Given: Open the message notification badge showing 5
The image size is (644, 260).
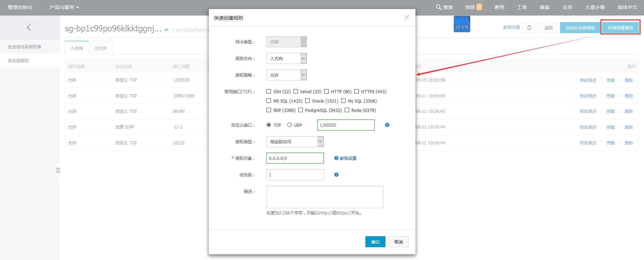Looking at the screenshot, I should click(x=479, y=7).
